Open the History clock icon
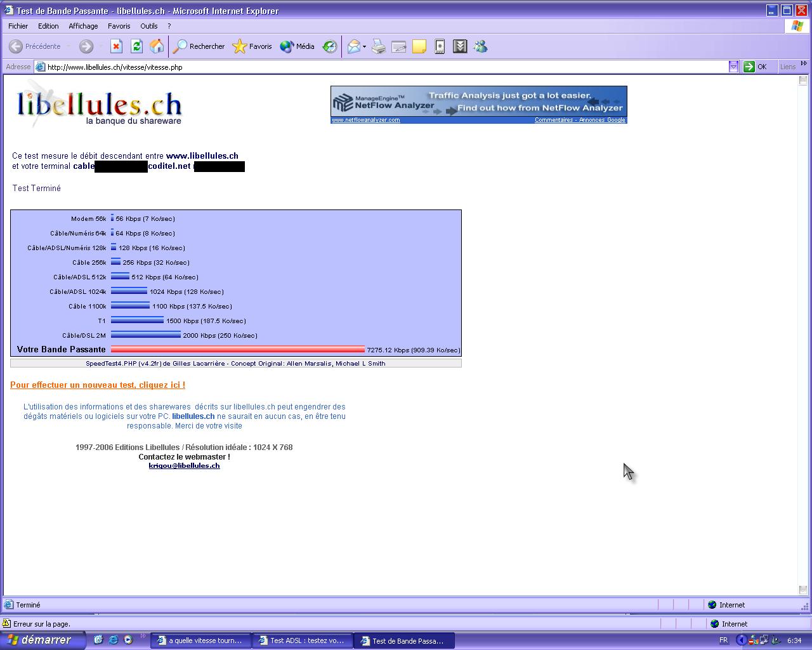The image size is (812, 650). [330, 46]
